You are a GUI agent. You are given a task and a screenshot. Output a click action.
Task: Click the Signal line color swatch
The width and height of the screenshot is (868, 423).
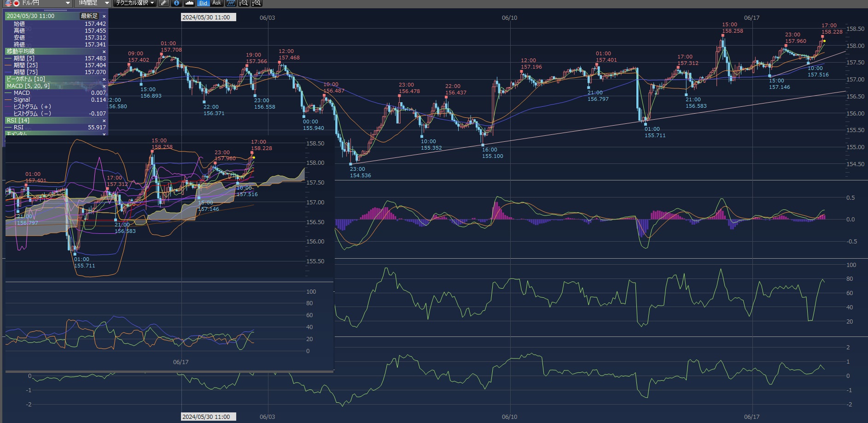tap(8, 100)
